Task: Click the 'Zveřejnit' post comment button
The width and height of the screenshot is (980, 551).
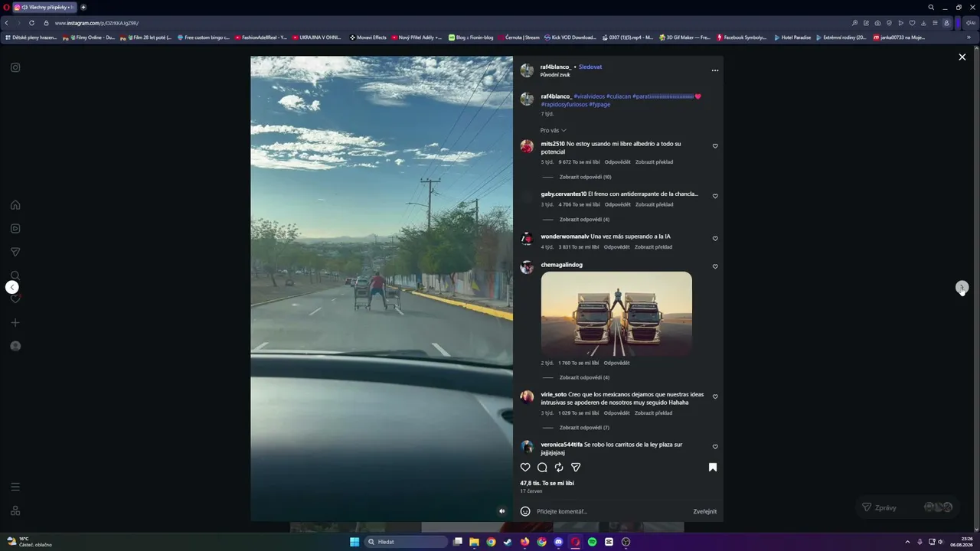Action: tap(705, 511)
